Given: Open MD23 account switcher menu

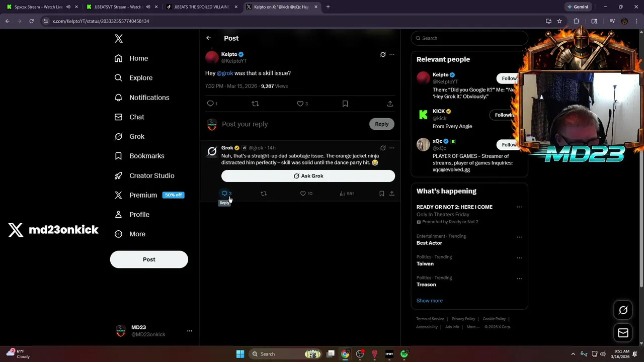Looking at the screenshot, I should pyautogui.click(x=154, y=331).
